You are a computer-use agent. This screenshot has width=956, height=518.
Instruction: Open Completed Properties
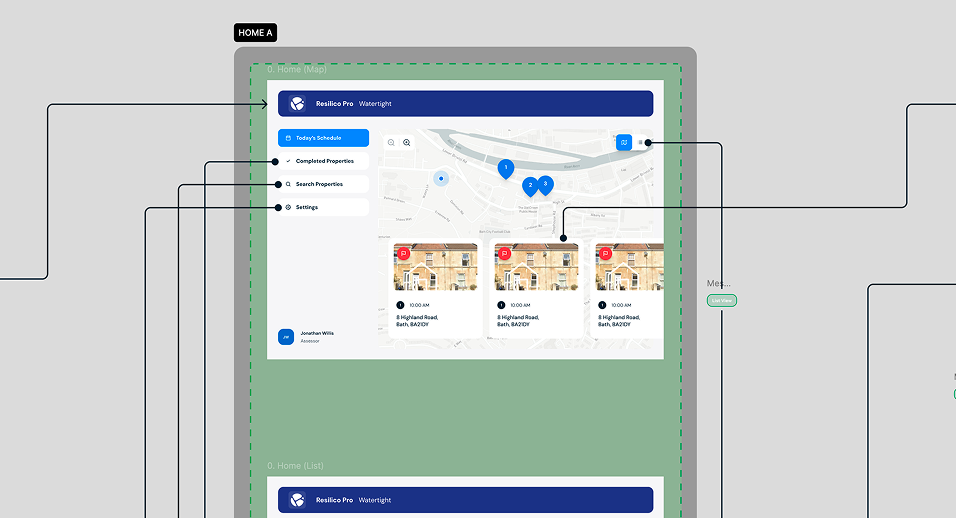pyautogui.click(x=323, y=161)
